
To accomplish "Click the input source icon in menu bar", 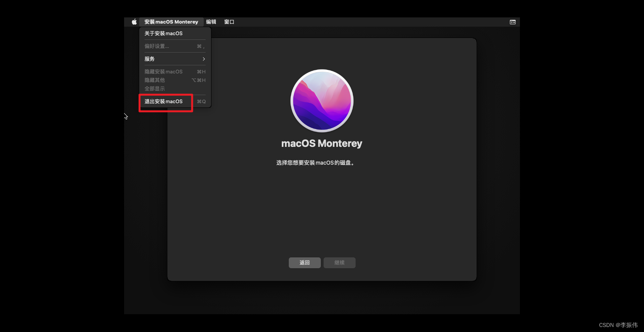I will pyautogui.click(x=513, y=22).
